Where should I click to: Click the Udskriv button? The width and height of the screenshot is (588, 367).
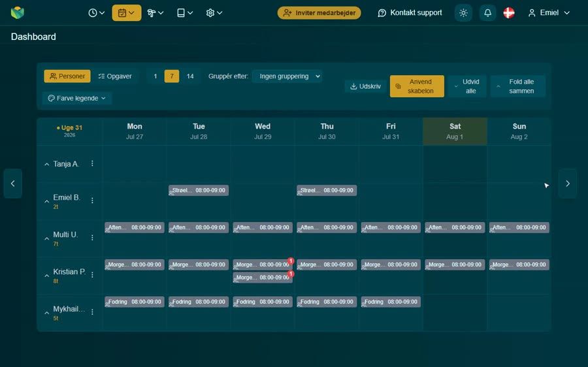click(x=365, y=86)
